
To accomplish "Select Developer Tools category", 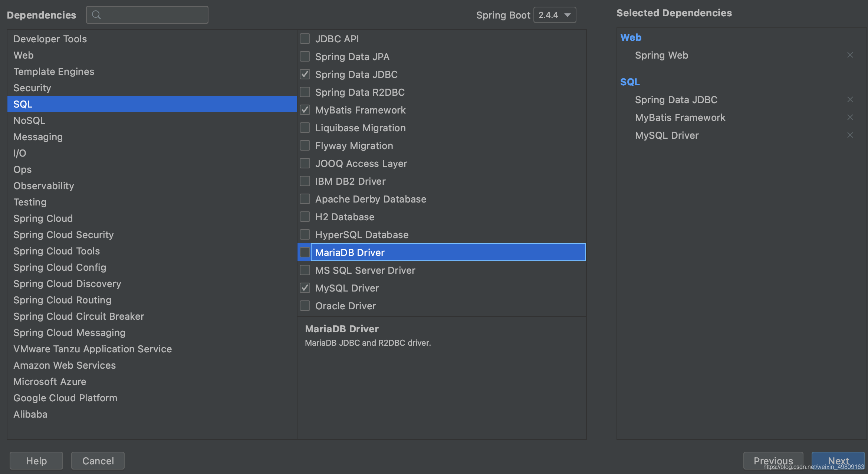I will 152,39.
